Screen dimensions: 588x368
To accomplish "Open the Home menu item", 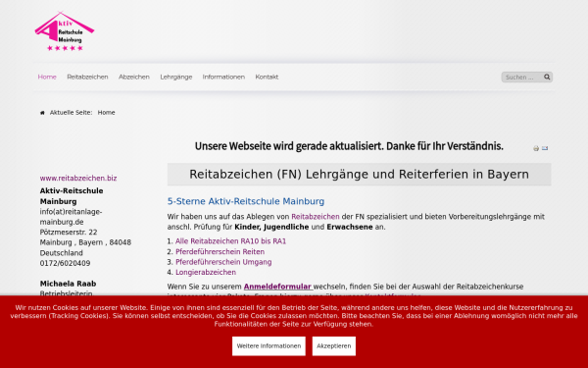I will coord(47,77).
